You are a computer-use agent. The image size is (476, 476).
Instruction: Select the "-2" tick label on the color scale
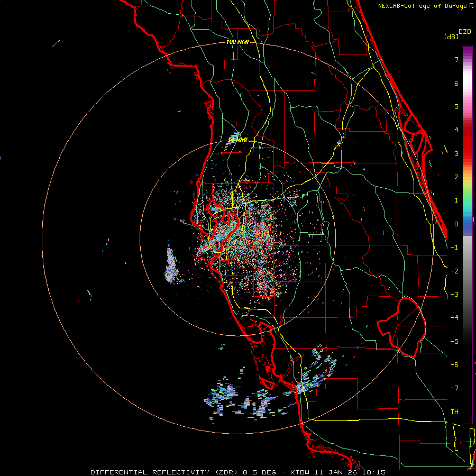coord(454,271)
